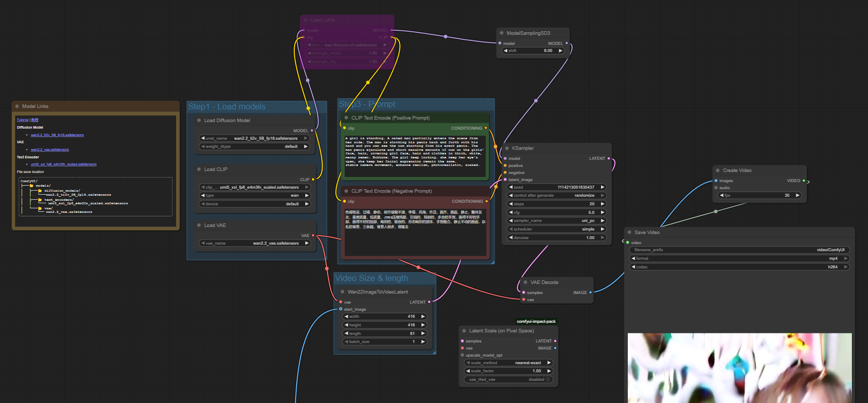Viewport: 868px width, 403px height.
Task: Increase the shift value with right arrow
Action: pos(560,50)
